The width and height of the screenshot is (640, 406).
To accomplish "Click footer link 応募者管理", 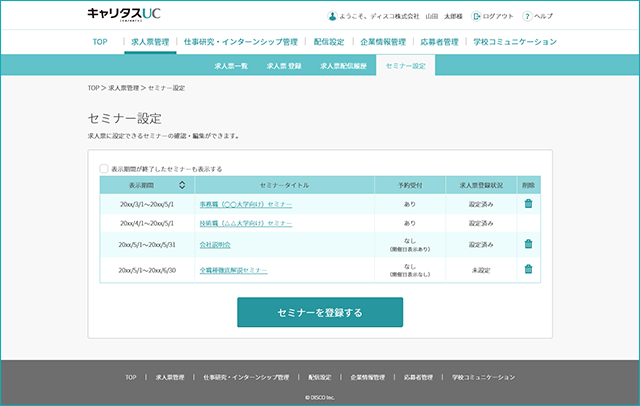I will (x=418, y=377).
